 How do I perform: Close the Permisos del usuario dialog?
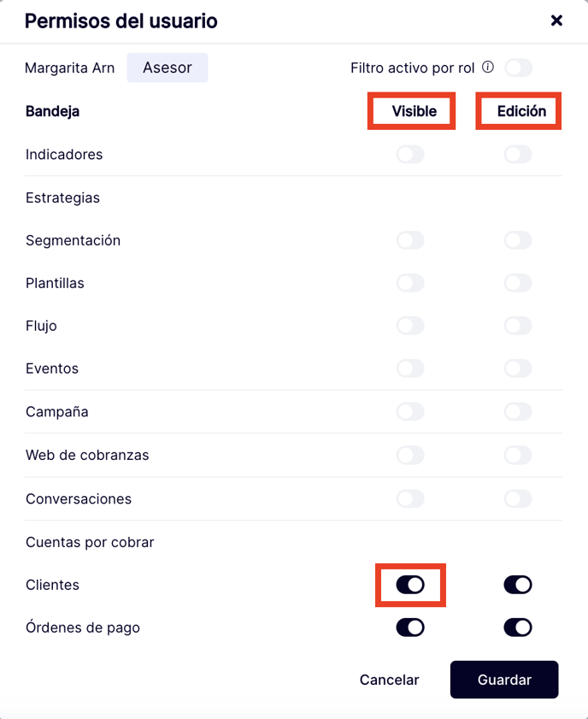coord(556,21)
